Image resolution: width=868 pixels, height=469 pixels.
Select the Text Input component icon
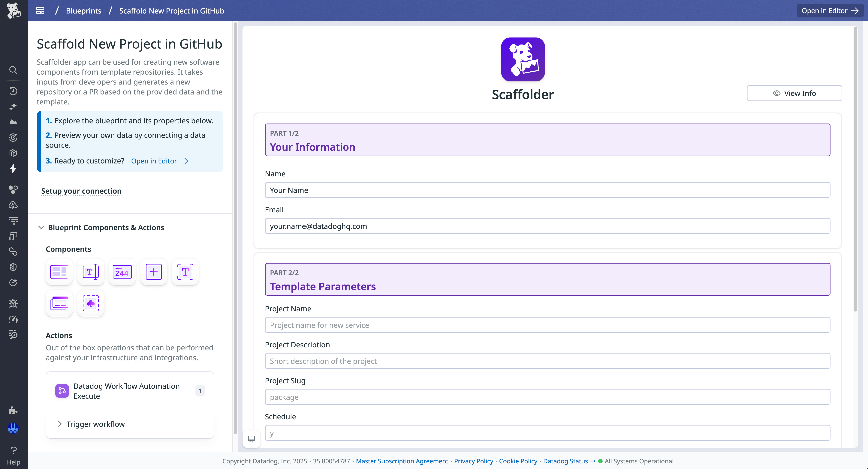(x=90, y=272)
